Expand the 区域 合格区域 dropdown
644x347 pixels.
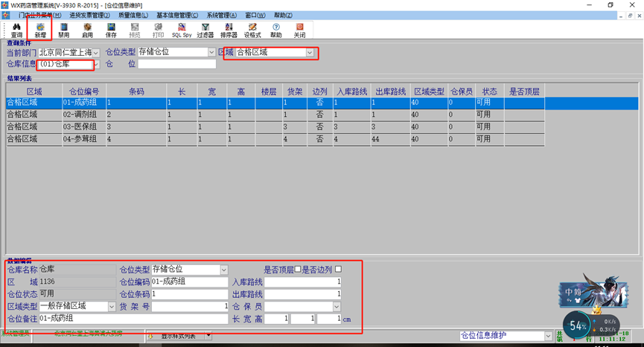pyautogui.click(x=310, y=52)
